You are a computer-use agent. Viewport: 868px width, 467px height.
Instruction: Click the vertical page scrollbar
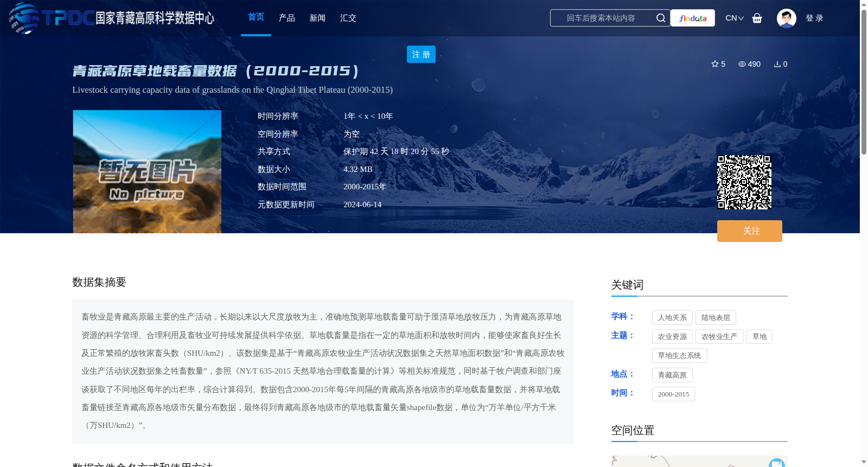click(x=864, y=81)
